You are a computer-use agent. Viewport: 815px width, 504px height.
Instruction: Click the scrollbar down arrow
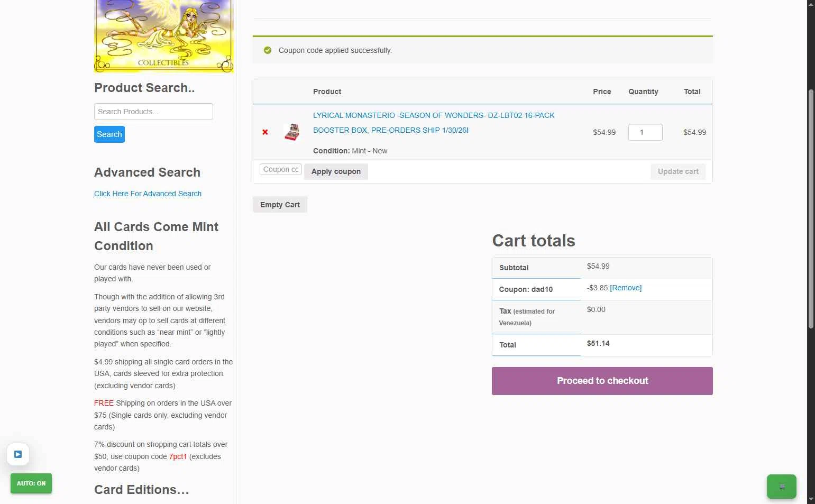(x=811, y=499)
